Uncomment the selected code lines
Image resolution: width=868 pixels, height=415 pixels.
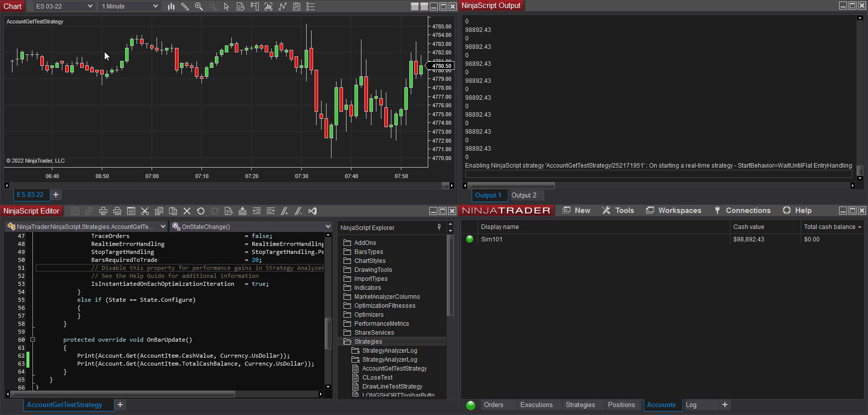[299, 211]
